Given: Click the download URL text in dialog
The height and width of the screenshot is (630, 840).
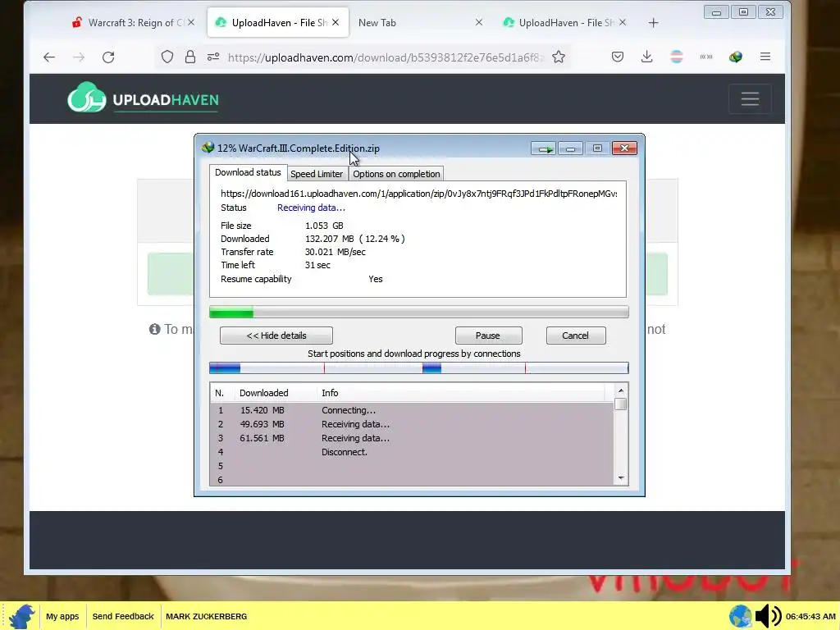Looking at the screenshot, I should point(419,194).
